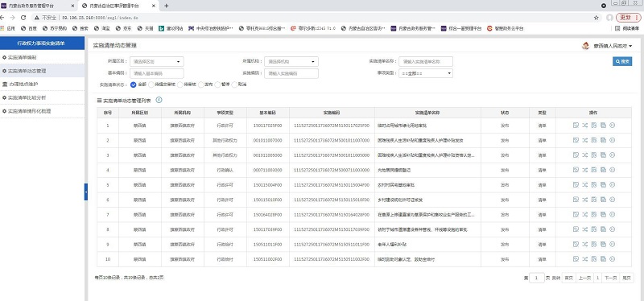Go to 首页 first page
The width and height of the screenshot is (644, 301).
pyautogui.click(x=568, y=278)
